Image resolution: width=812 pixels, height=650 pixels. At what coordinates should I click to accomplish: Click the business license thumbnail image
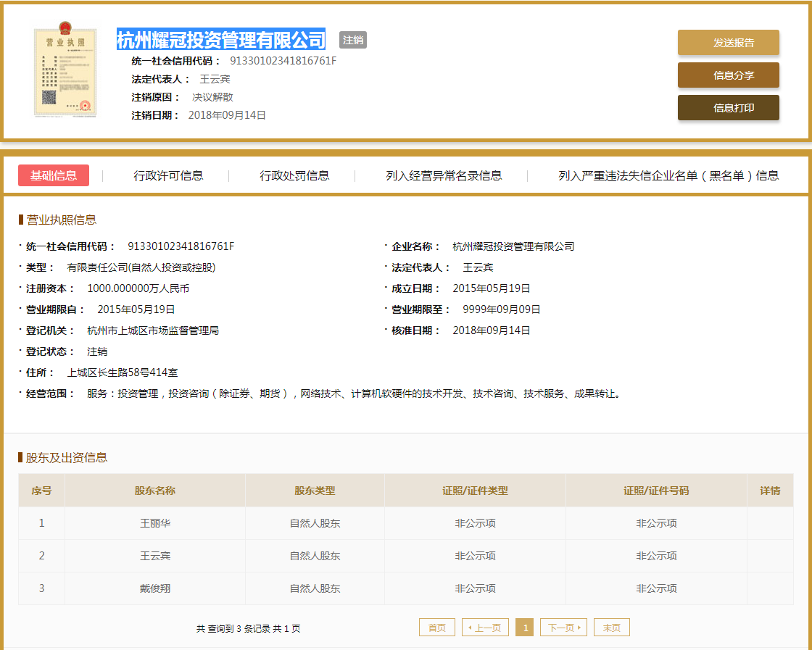pyautogui.click(x=65, y=72)
